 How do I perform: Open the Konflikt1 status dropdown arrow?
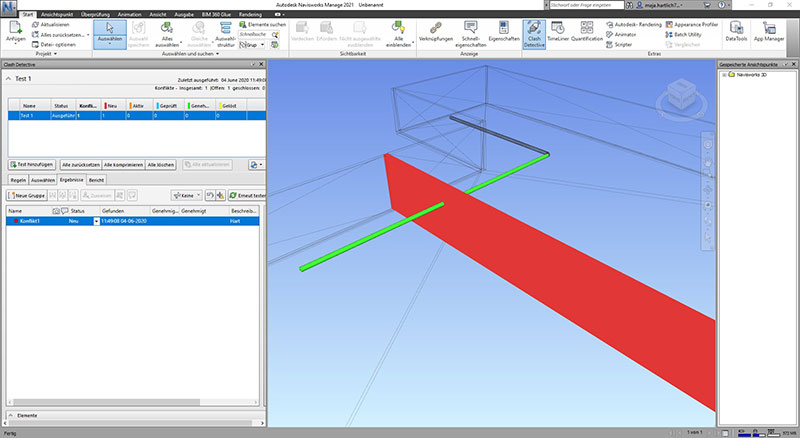pos(96,221)
